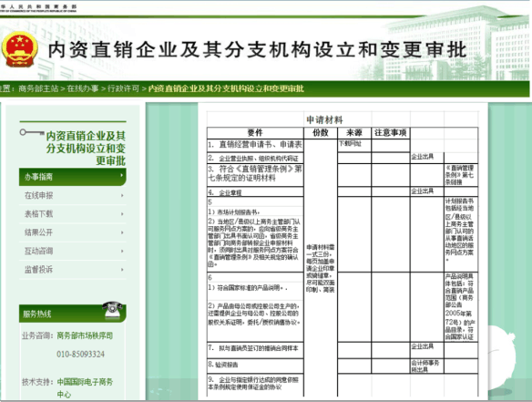Click row 2 企业营业执照、组织机构代码证

click(x=255, y=159)
